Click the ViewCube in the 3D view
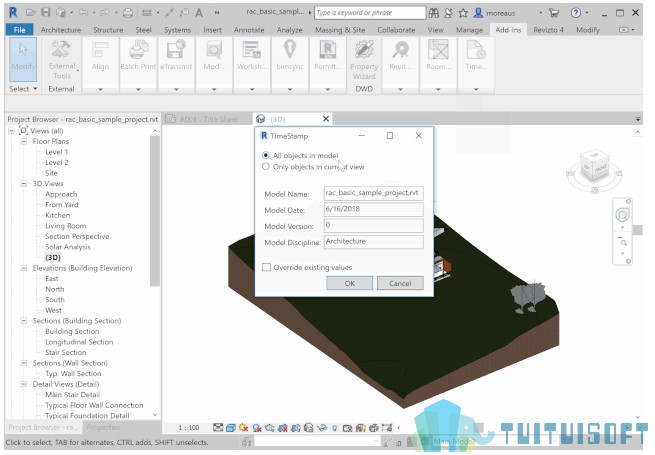 pos(594,165)
